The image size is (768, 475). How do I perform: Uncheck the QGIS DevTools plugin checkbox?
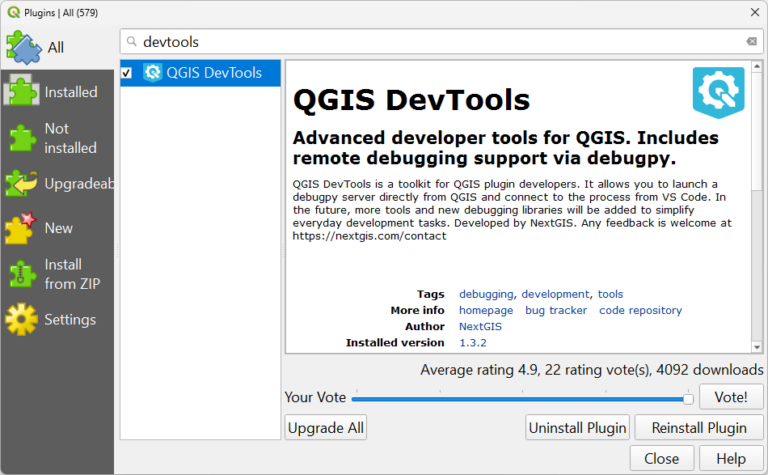(127, 73)
